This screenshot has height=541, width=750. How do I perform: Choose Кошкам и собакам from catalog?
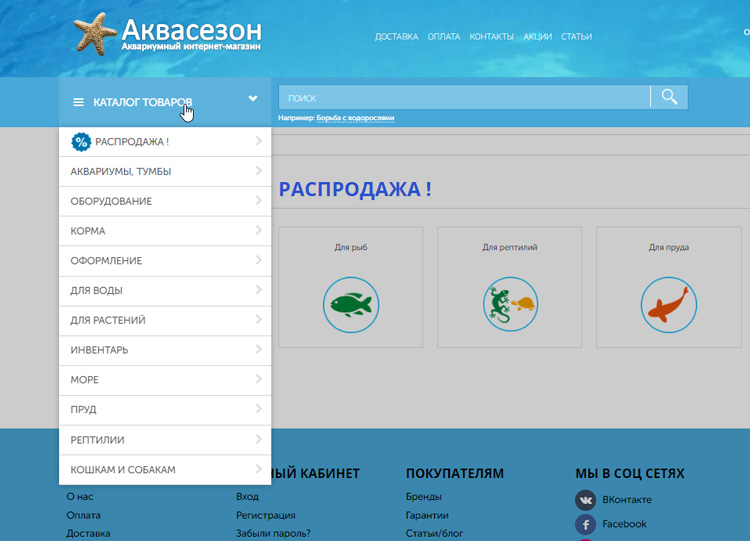click(122, 470)
